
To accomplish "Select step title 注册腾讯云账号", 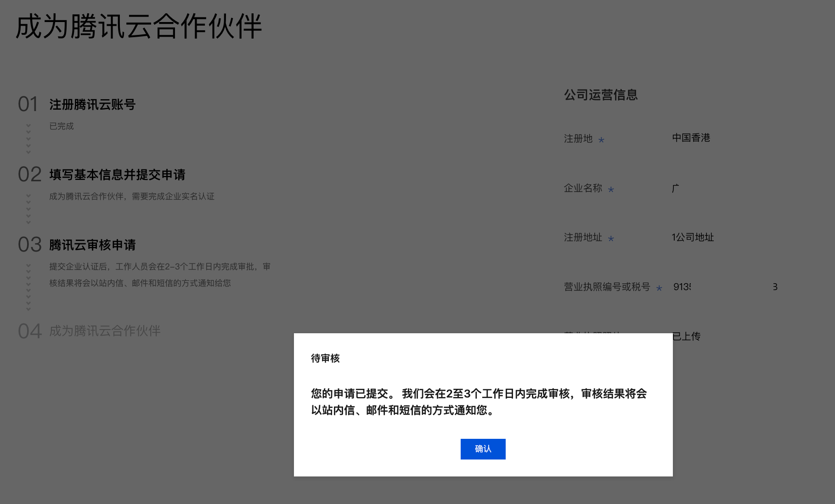I will [x=92, y=105].
